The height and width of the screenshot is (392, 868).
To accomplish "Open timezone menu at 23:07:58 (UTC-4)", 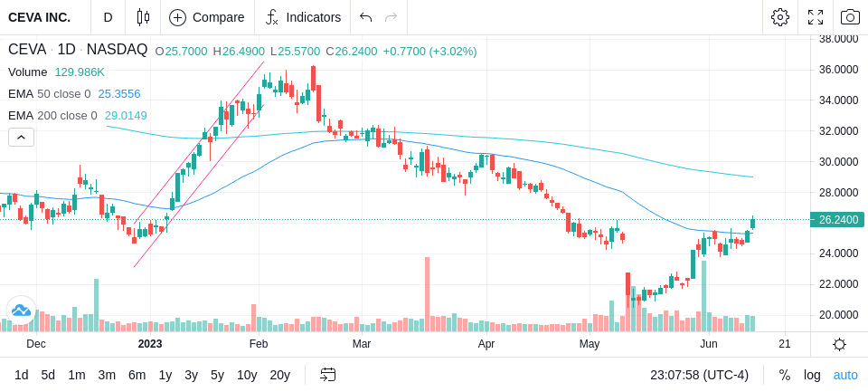I will coord(699,376).
